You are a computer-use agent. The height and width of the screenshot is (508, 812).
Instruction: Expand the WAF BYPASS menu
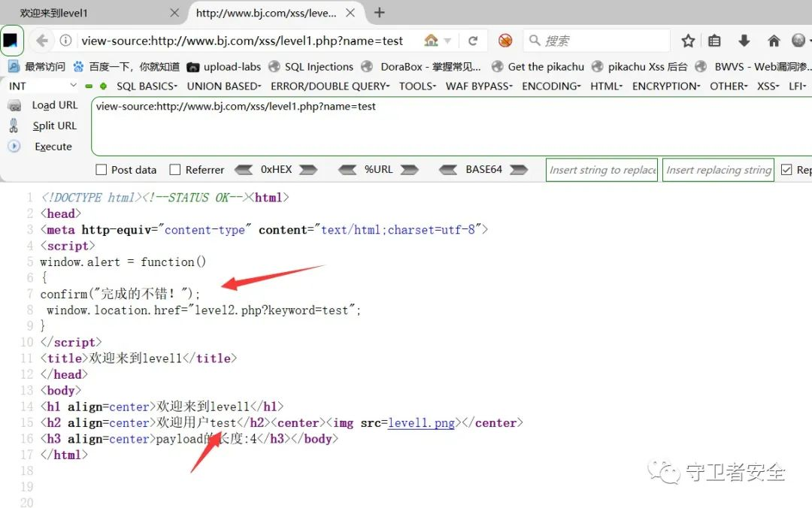[479, 86]
